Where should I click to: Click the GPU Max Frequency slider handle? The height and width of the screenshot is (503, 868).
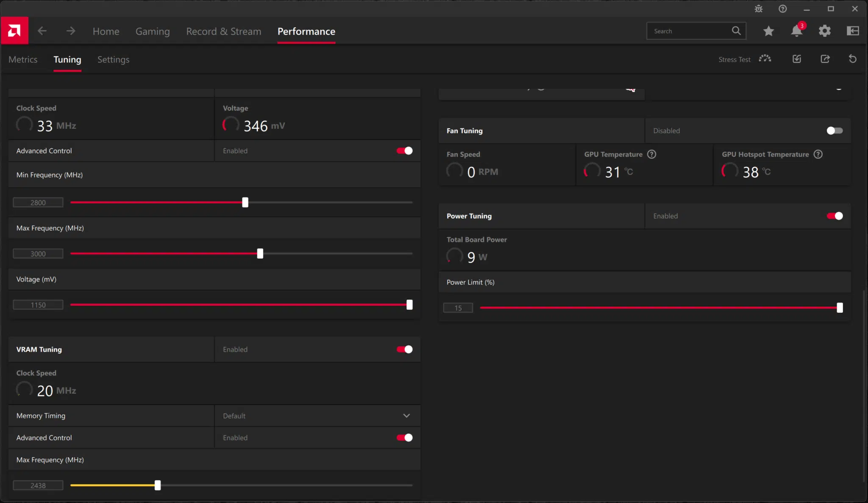[x=260, y=253]
